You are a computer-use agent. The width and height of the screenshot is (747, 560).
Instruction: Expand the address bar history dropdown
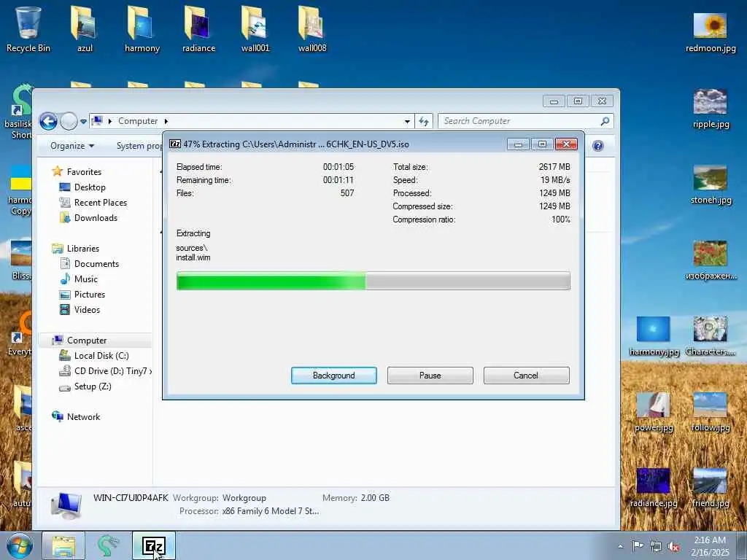407,122
